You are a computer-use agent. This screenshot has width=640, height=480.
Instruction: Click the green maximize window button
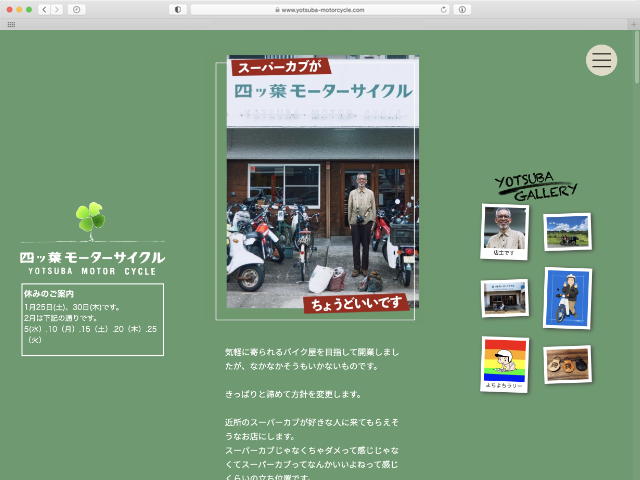point(29,9)
